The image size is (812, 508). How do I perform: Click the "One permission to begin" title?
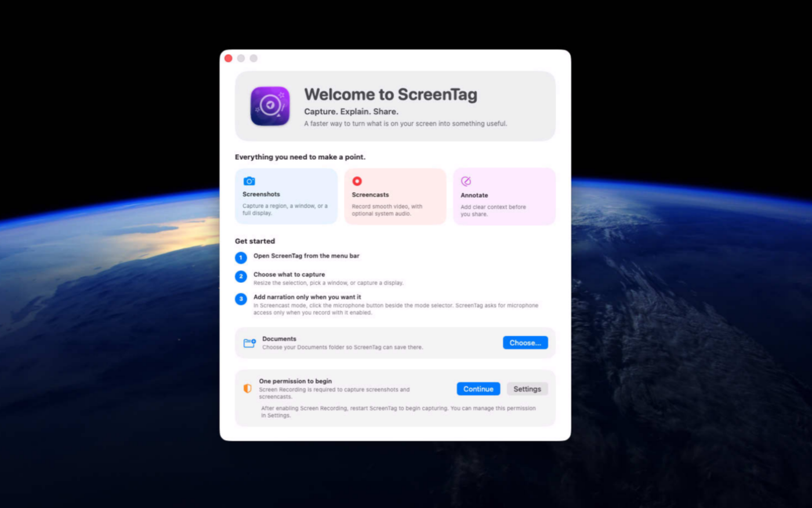(295, 381)
